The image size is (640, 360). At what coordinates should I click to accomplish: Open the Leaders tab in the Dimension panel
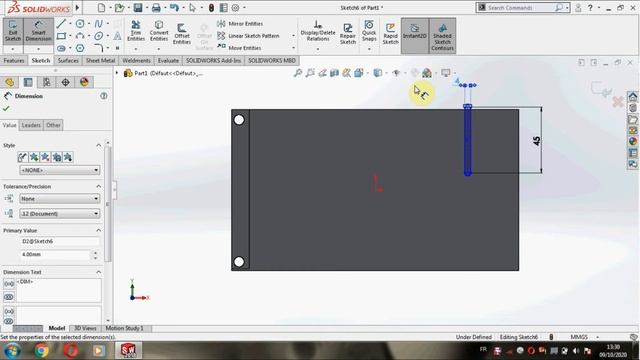(x=31, y=125)
